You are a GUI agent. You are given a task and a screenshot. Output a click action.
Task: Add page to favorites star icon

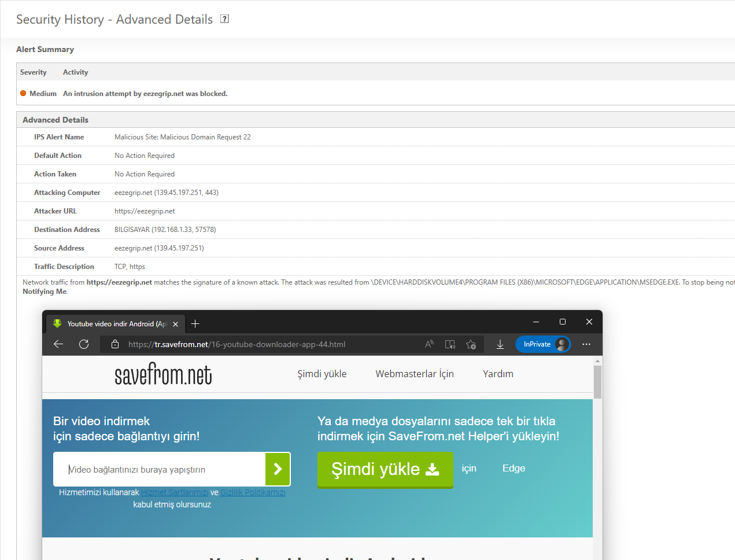click(x=471, y=344)
